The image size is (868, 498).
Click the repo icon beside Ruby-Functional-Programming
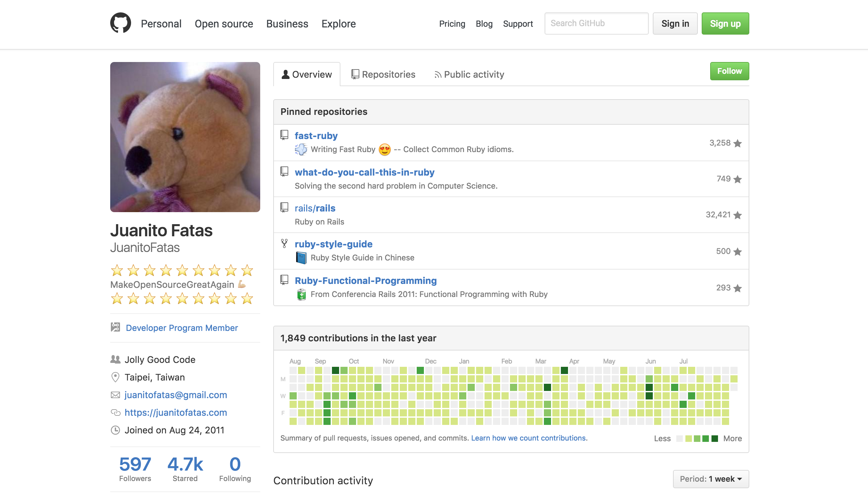point(284,280)
